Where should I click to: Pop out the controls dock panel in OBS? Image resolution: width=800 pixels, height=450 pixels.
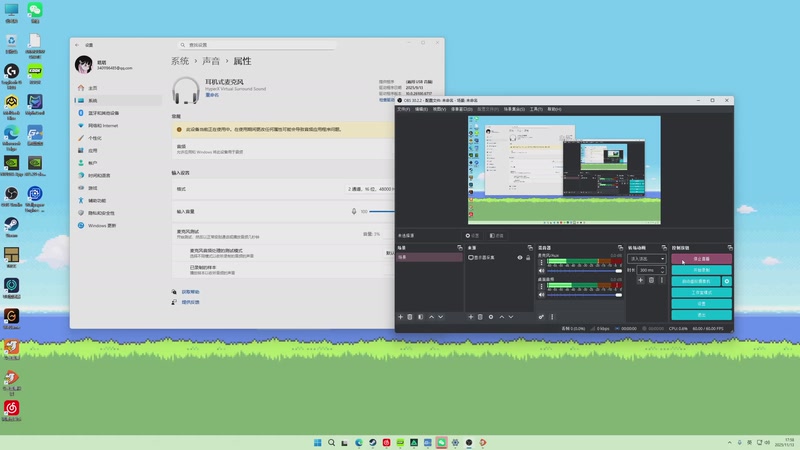tap(730, 247)
